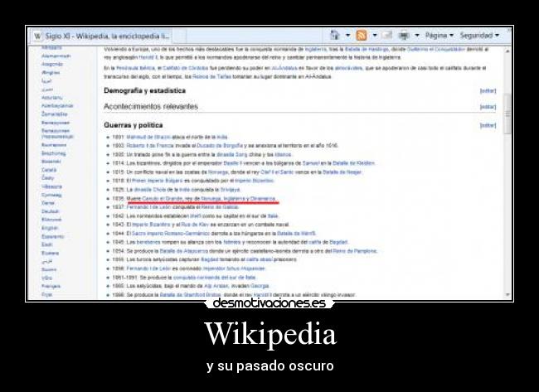Viewport: 539px width, 392px height.
Task: Open the Sacro Imperio Romano-Germánico link
Action: click(171, 234)
